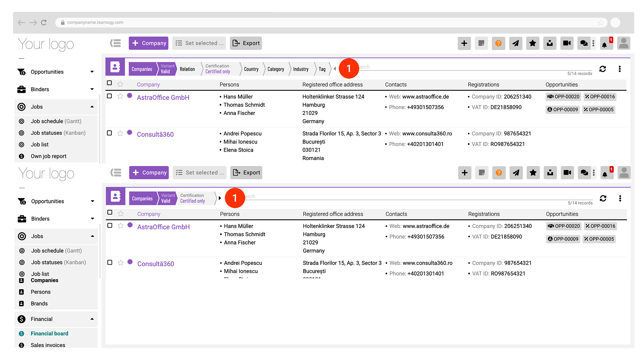Click the Brands sidebar icon
Image resolution: width=644 pixels, height=355 pixels.
pos(22,304)
